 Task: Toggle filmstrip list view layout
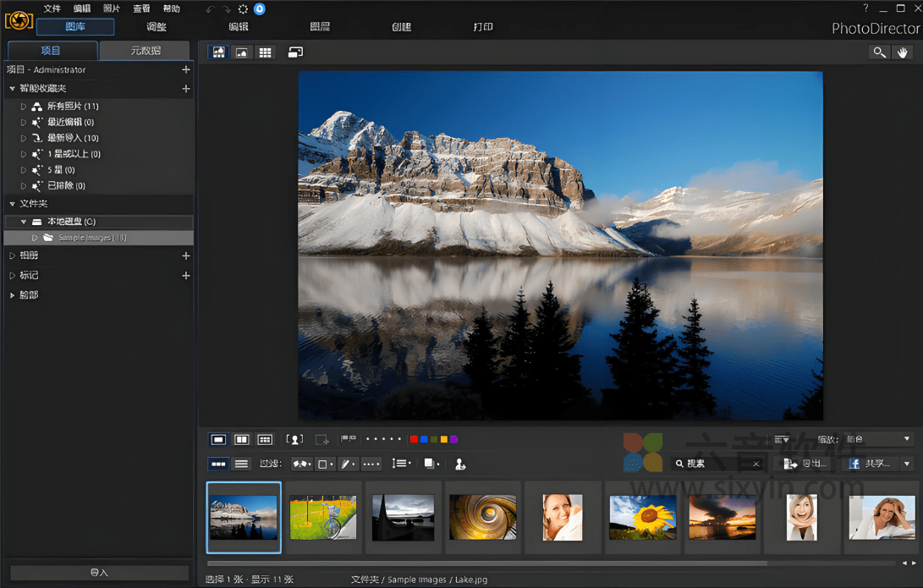tap(241, 464)
